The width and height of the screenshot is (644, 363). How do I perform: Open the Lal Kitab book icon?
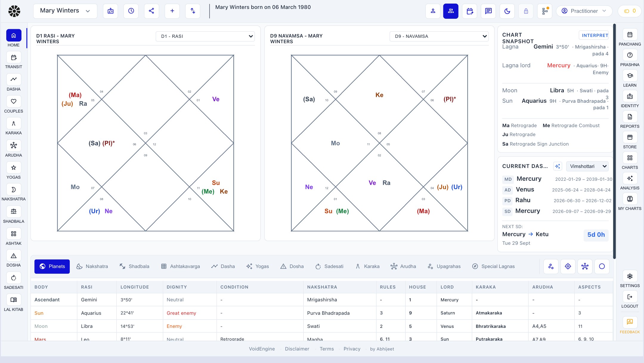14,300
